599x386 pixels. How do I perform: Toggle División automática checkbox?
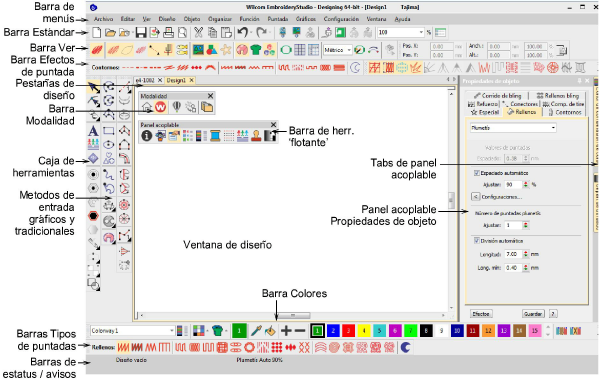476,241
